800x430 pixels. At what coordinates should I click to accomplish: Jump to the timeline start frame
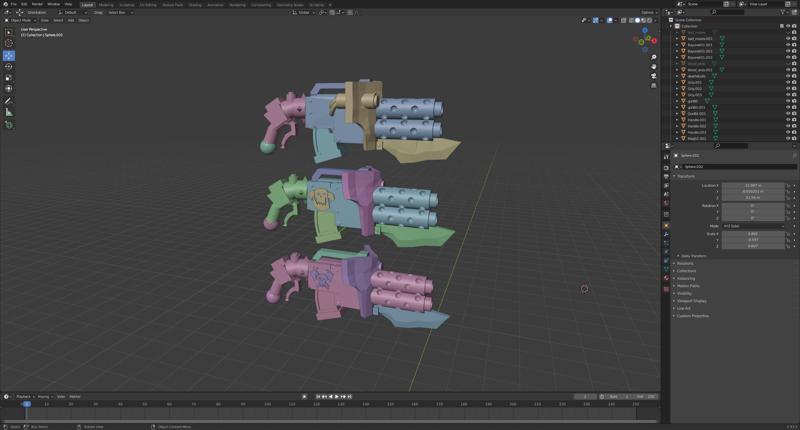coord(318,396)
